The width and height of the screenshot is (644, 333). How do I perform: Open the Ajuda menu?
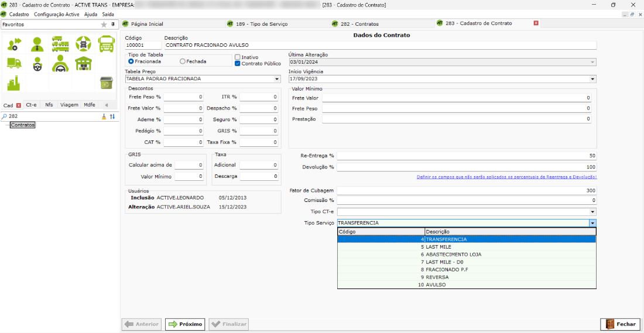coord(91,14)
